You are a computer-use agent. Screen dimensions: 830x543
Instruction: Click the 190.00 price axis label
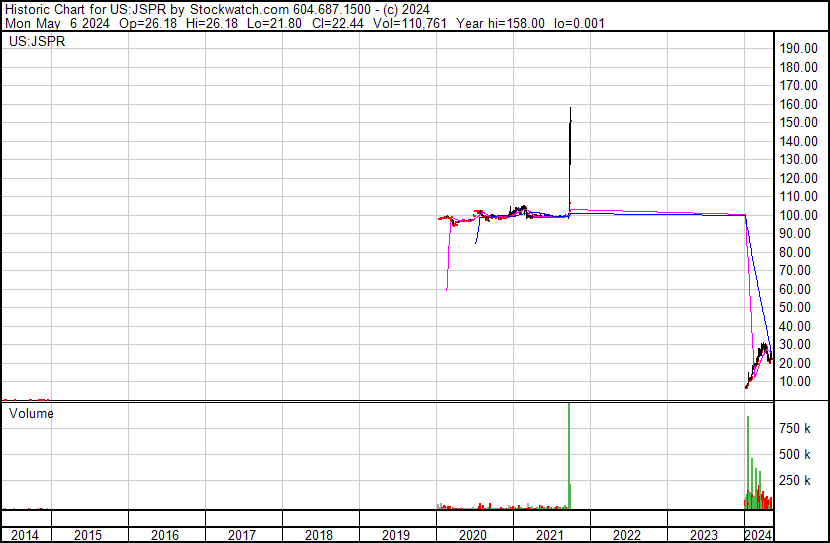801,48
